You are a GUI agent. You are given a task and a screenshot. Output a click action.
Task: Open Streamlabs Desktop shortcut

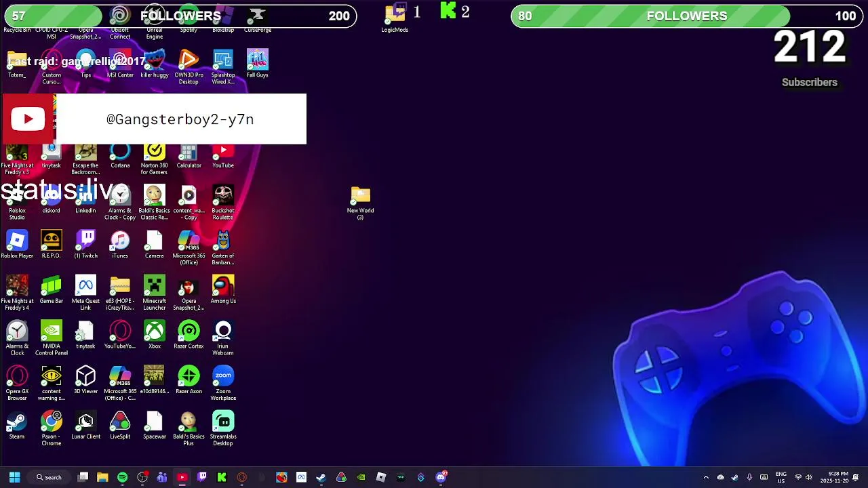point(223,428)
